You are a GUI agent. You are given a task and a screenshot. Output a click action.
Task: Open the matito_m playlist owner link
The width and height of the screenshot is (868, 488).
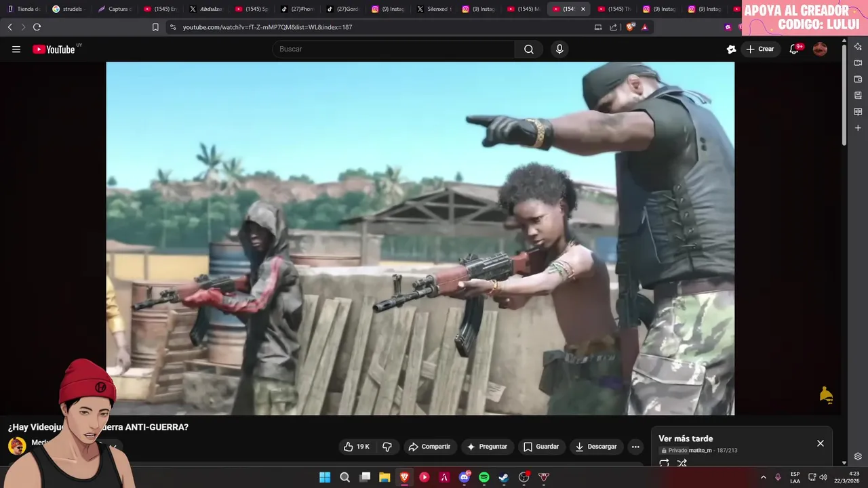[x=700, y=451]
